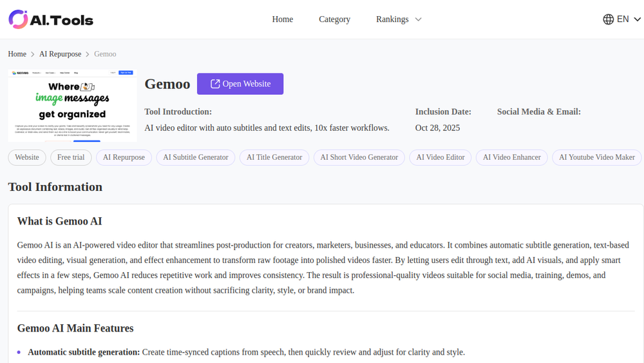Click the Gemoo breadcrumb text
Viewport: 644px width, 363px height.
coord(105,54)
